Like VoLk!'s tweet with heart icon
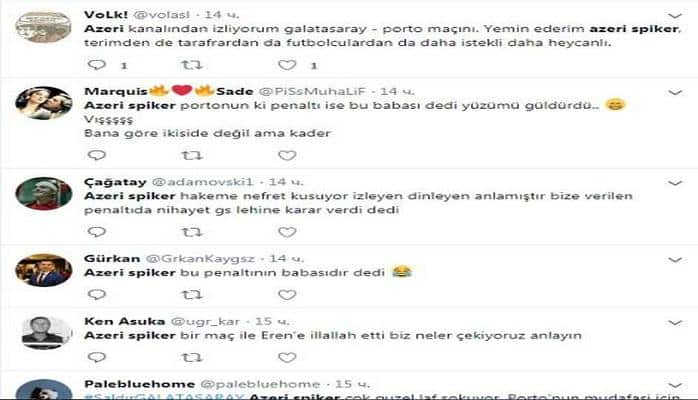Screen dimensions: 698x400 coord(287,65)
